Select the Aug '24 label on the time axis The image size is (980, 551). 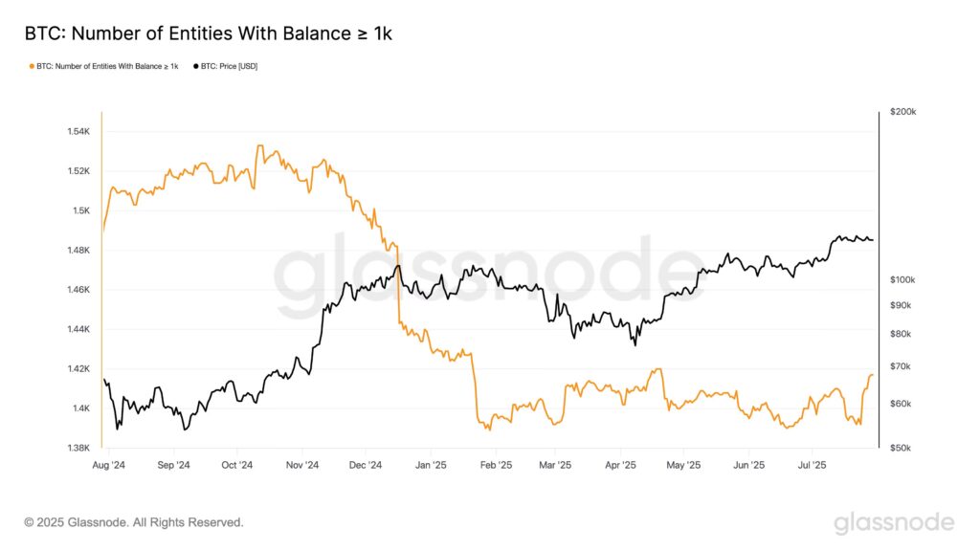tap(108, 466)
